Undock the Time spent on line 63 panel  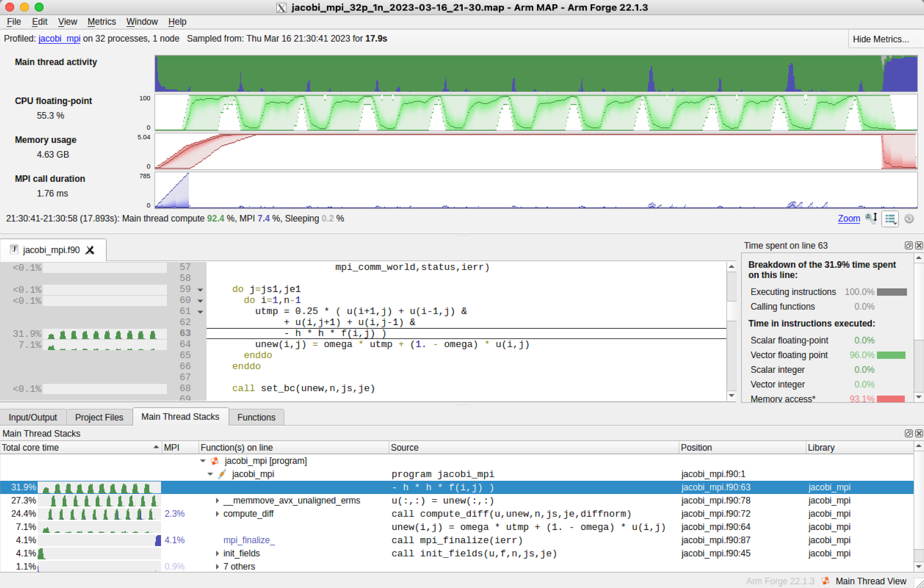pos(908,246)
